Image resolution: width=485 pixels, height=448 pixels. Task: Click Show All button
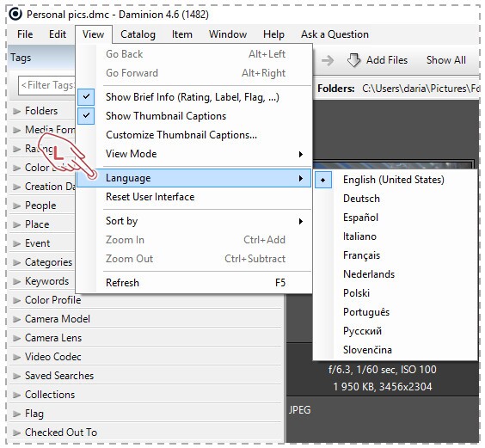coord(445,60)
